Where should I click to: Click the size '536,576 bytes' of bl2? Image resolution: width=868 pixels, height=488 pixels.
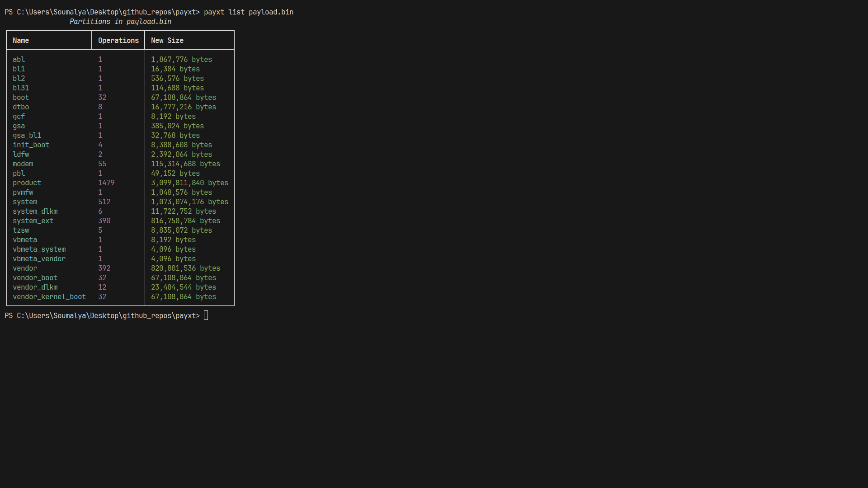click(178, 79)
